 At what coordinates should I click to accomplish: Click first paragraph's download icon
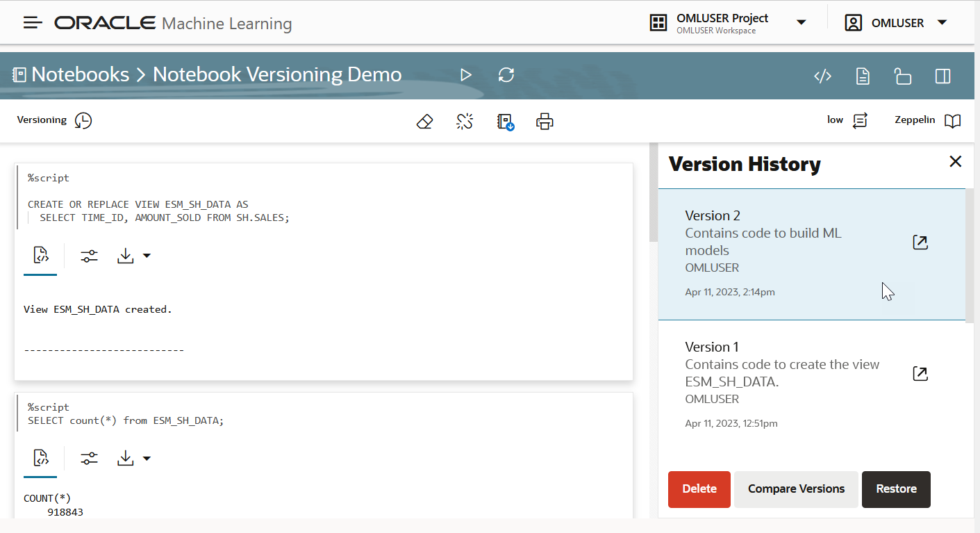pyautogui.click(x=125, y=256)
